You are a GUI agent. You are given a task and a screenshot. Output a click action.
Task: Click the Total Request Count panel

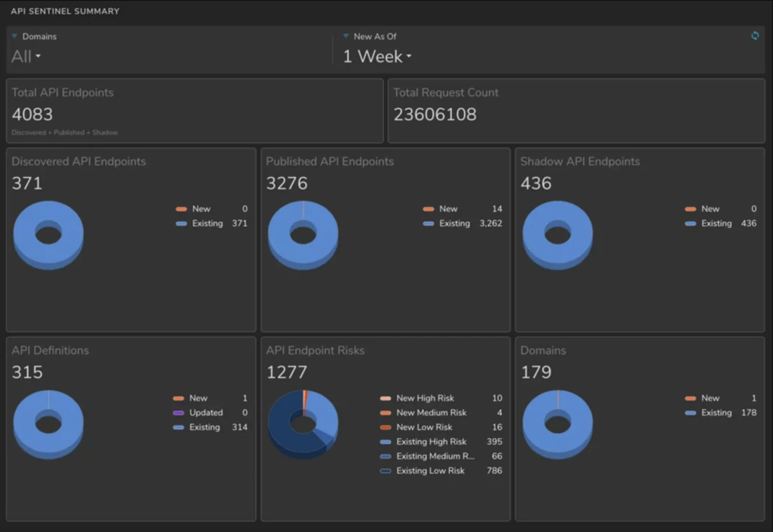click(x=576, y=110)
